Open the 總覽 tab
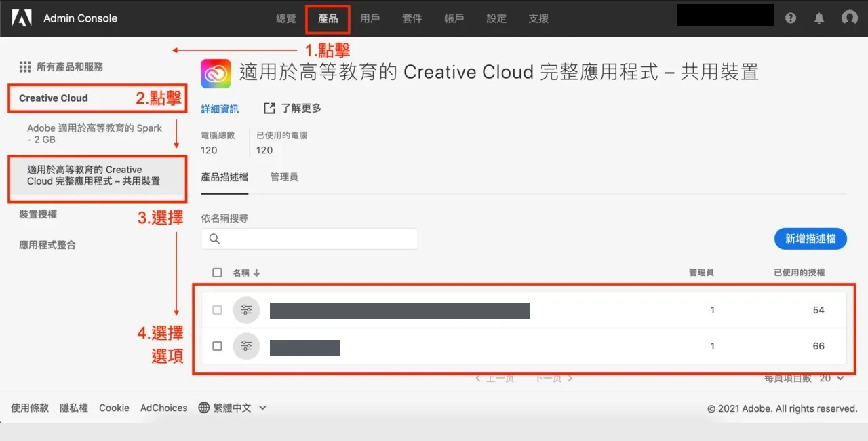 (x=286, y=18)
